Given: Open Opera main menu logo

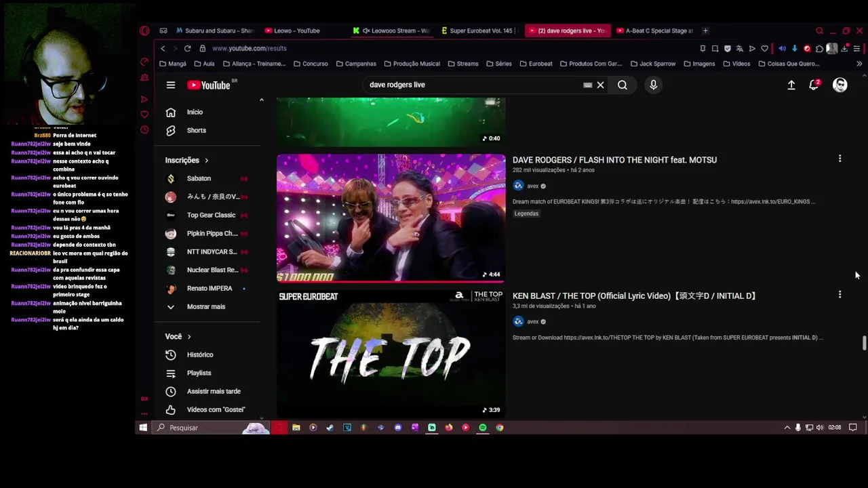Looking at the screenshot, I should pos(144,30).
